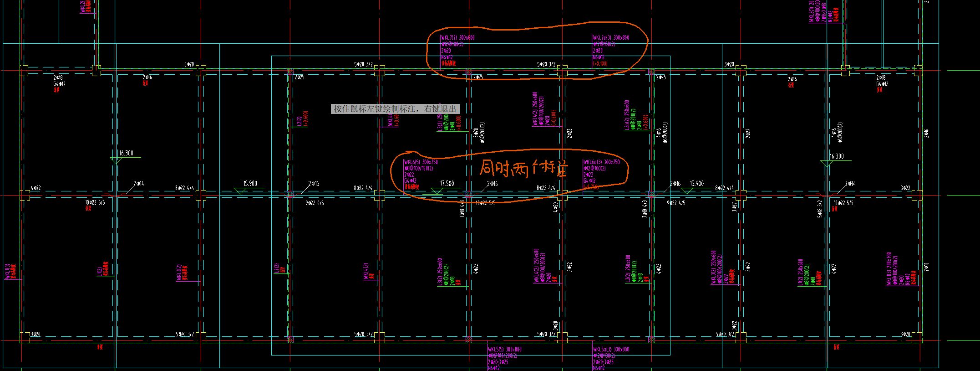Screen dimensions: 980x371
Task: Click the WKL7a(3) 300x800 beam label
Action: (x=611, y=38)
